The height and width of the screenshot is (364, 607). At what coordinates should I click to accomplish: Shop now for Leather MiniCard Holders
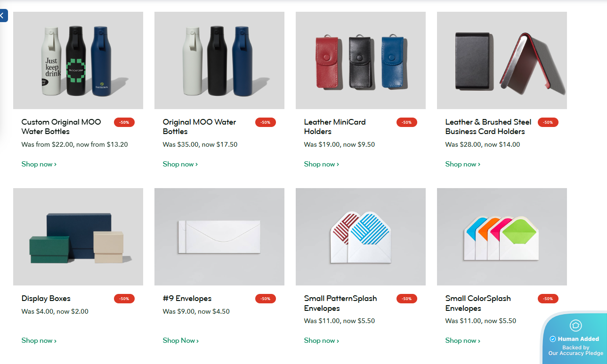[322, 164]
